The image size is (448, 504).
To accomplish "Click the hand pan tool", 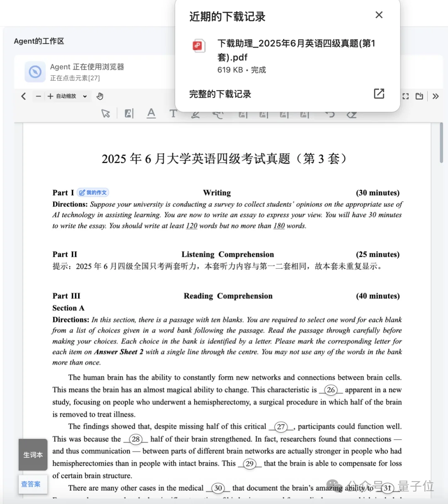I will (x=100, y=96).
